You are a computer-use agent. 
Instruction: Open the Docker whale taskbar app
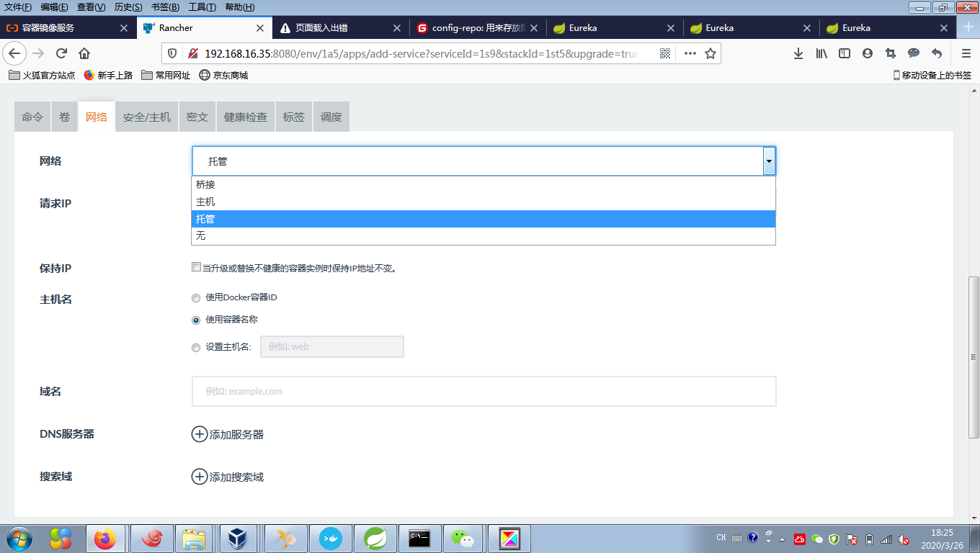click(x=330, y=538)
